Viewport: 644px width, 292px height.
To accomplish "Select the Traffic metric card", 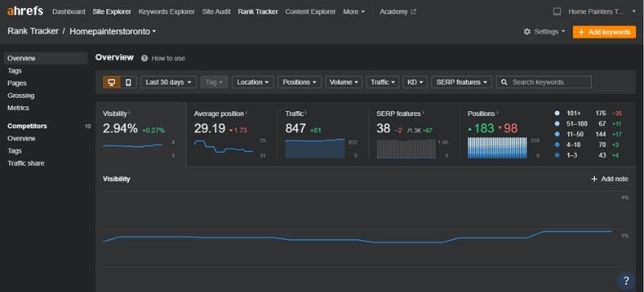I will (323, 134).
